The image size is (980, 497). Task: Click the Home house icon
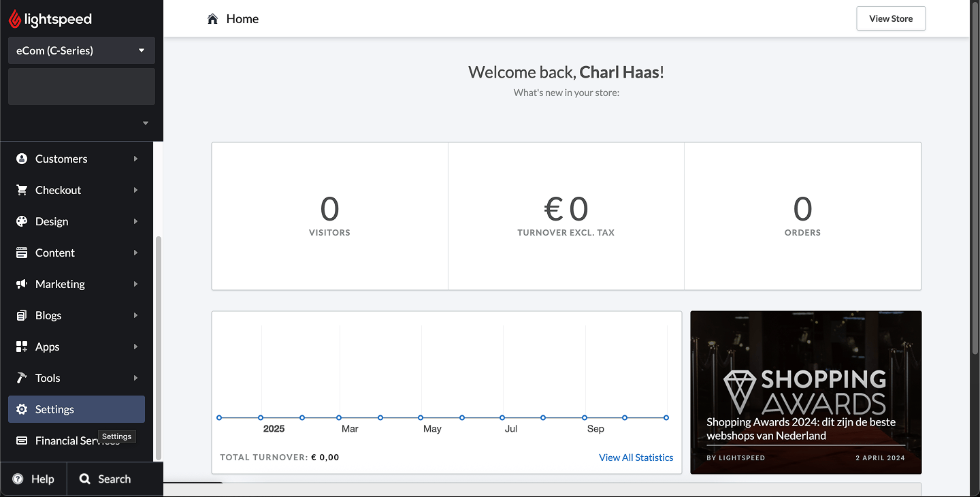tap(213, 18)
